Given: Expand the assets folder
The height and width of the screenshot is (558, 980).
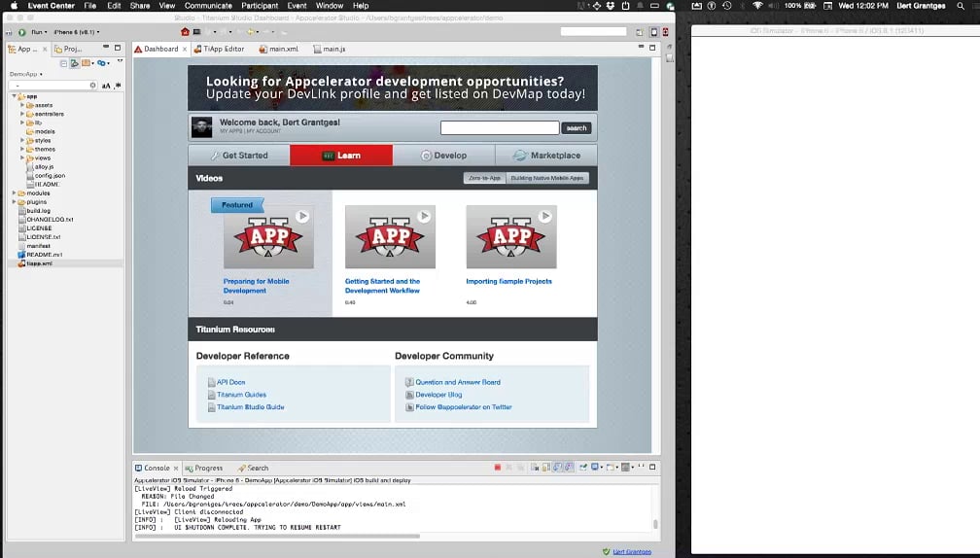Looking at the screenshot, I should pyautogui.click(x=21, y=105).
